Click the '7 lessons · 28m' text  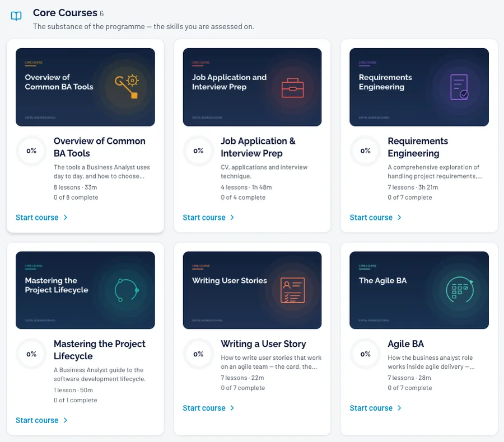pyautogui.click(x=409, y=378)
